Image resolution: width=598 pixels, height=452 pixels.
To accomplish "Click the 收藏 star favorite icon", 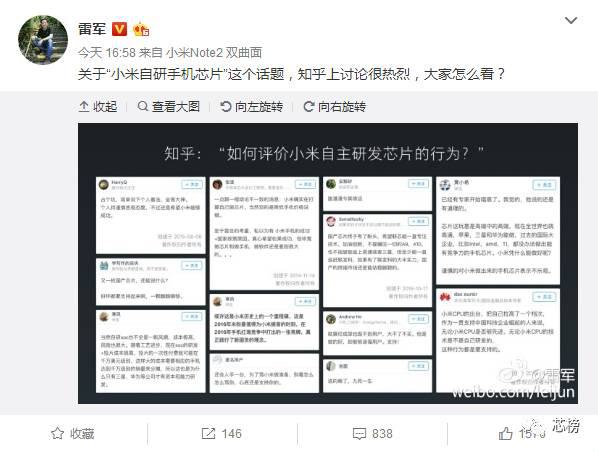I will [x=57, y=433].
